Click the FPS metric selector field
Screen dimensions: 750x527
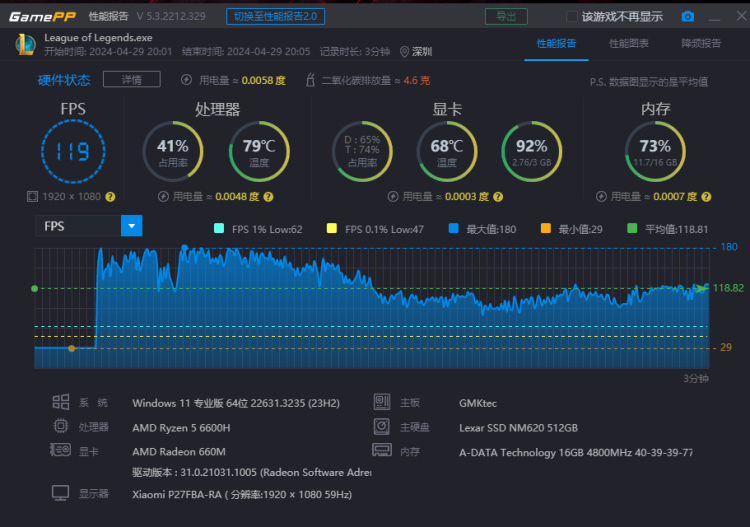(89, 226)
